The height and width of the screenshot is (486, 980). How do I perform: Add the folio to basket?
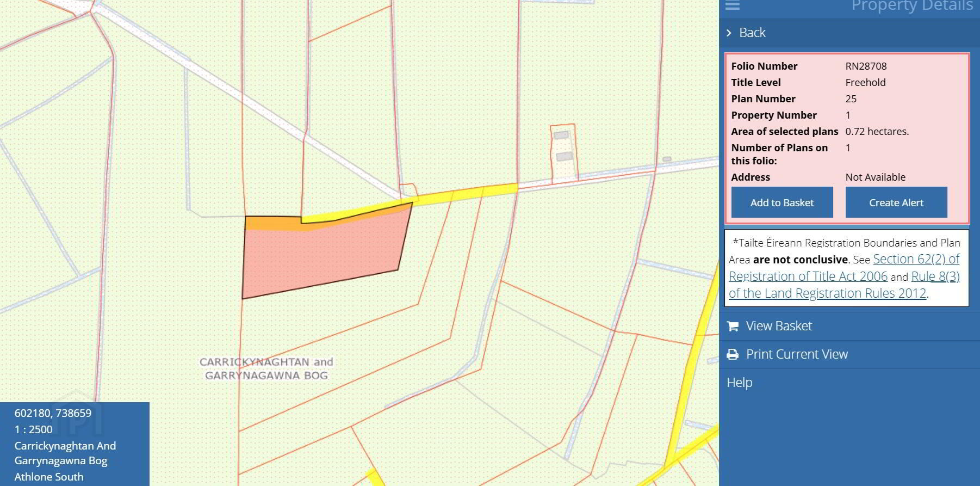coord(781,202)
